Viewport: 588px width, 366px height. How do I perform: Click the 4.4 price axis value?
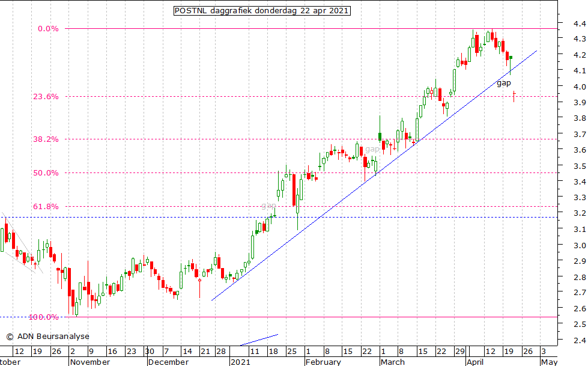[580, 24]
